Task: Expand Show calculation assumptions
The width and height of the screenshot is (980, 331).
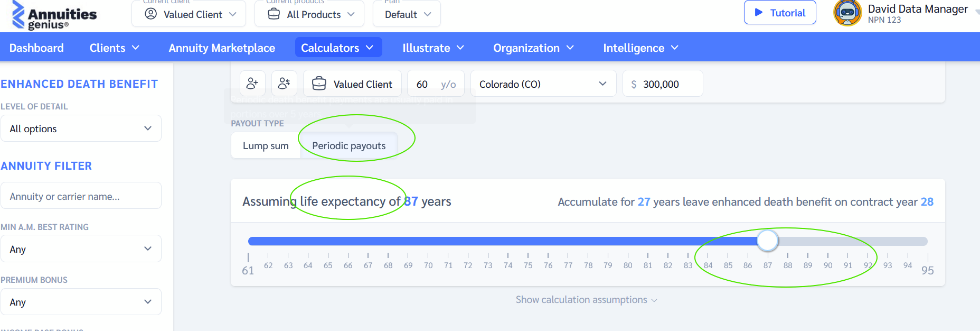Action: click(586, 300)
